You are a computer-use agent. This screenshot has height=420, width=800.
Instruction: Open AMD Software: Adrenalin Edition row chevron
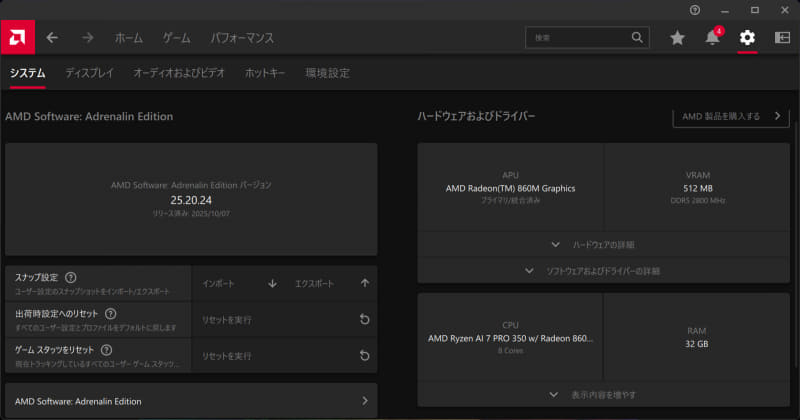[x=365, y=401]
